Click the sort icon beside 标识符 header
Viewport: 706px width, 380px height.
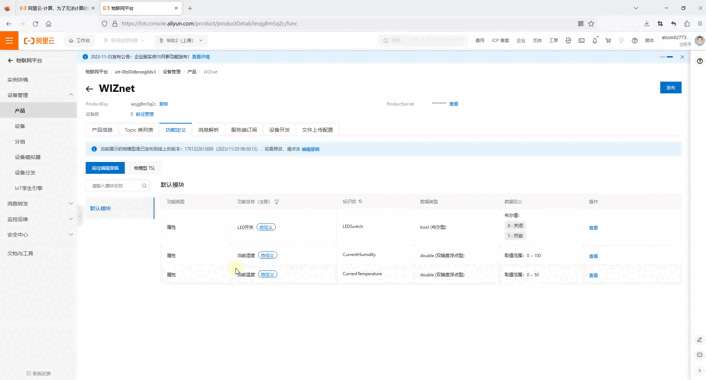click(360, 202)
